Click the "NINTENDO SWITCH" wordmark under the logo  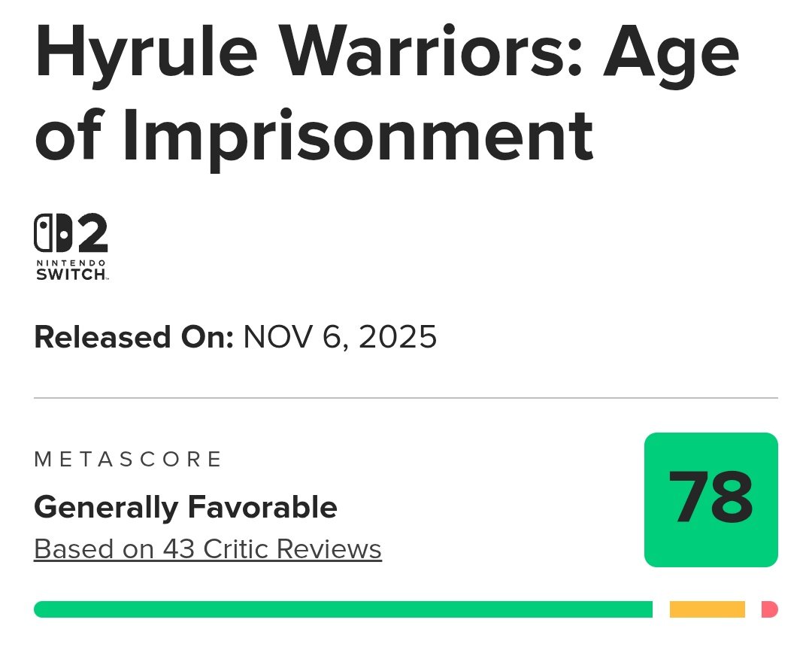(71, 270)
